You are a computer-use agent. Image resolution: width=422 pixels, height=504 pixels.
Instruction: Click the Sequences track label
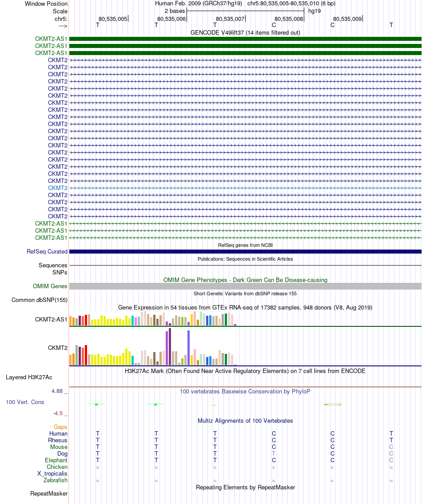[53, 265]
